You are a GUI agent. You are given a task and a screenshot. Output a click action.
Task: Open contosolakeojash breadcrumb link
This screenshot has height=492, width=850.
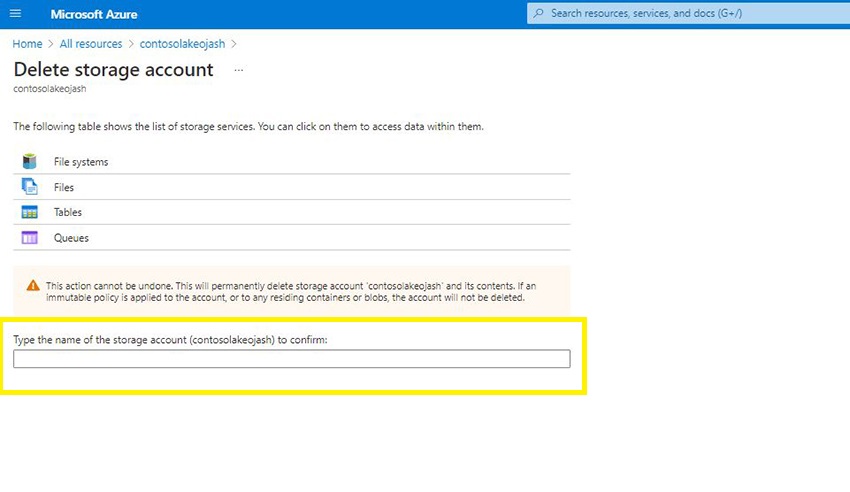click(182, 44)
